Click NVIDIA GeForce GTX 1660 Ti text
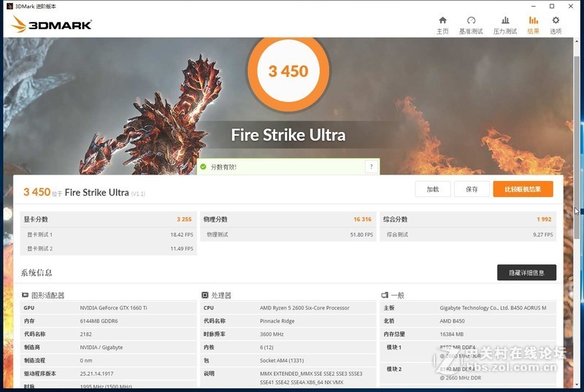The height and width of the screenshot is (392, 584). (113, 308)
